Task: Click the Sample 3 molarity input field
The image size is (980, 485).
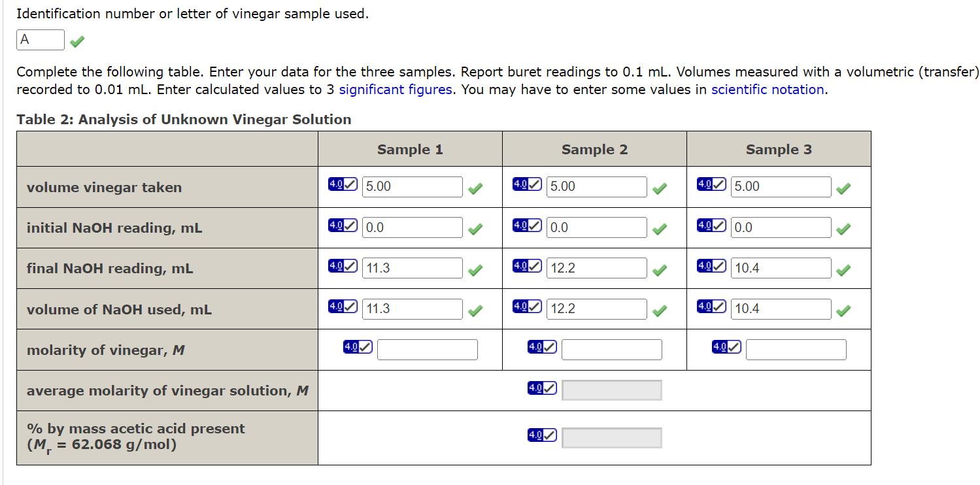Action: pyautogui.click(x=796, y=350)
